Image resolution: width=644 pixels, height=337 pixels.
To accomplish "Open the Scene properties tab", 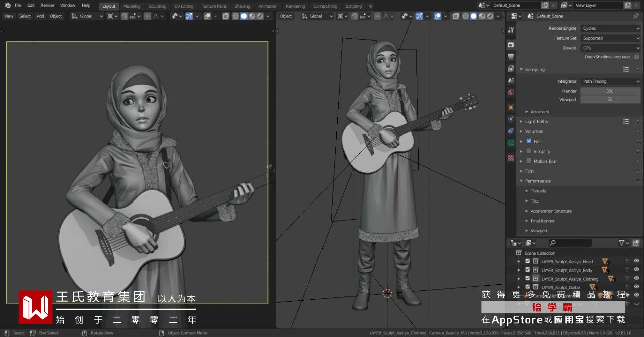I will (511, 81).
